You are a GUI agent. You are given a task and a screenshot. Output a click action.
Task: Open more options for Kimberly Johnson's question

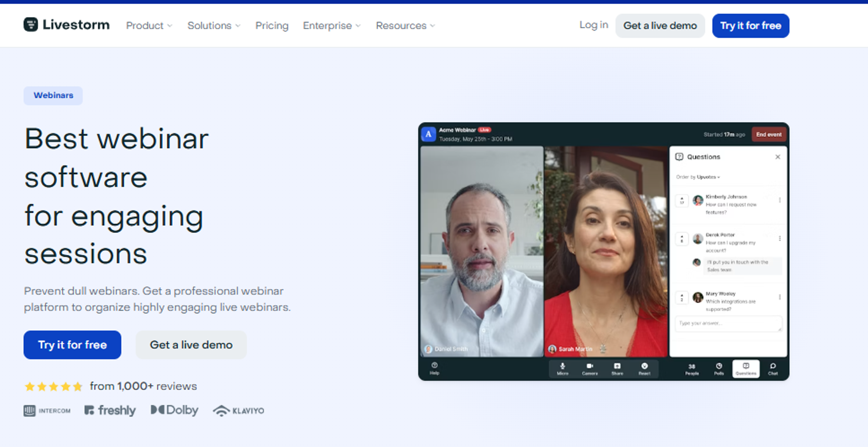(x=780, y=200)
